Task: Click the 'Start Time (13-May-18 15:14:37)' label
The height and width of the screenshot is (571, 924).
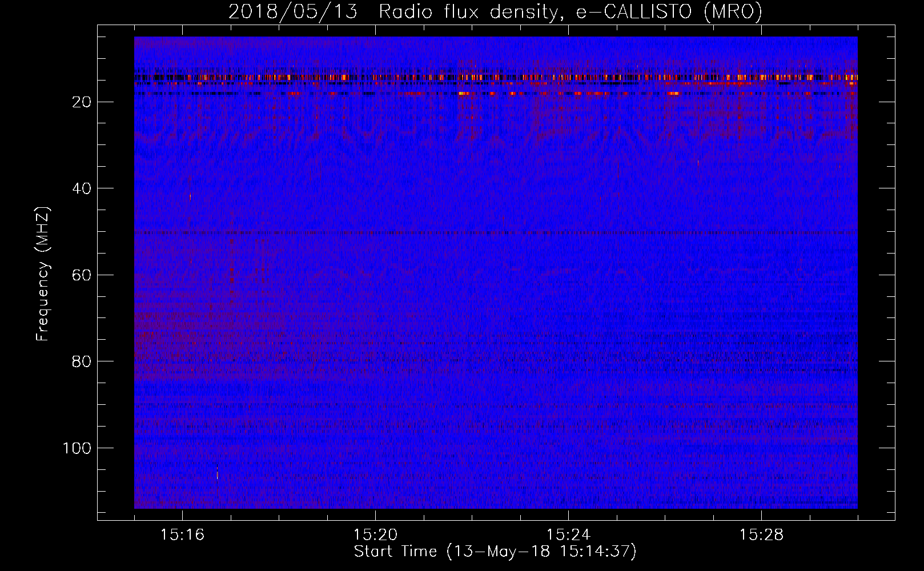Action: coord(495,552)
